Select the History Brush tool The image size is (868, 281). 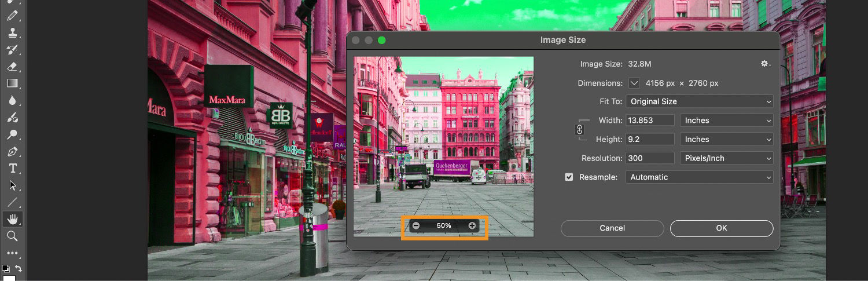point(12,50)
